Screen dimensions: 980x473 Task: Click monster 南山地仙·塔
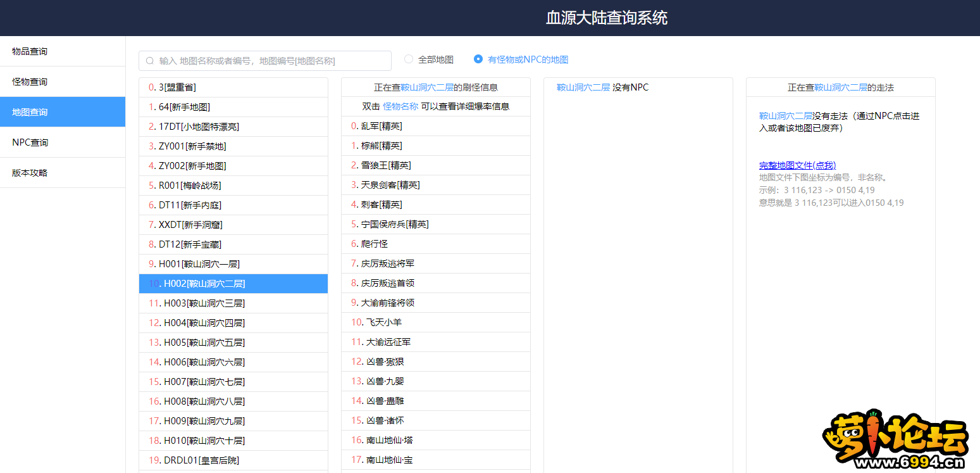tap(436, 440)
